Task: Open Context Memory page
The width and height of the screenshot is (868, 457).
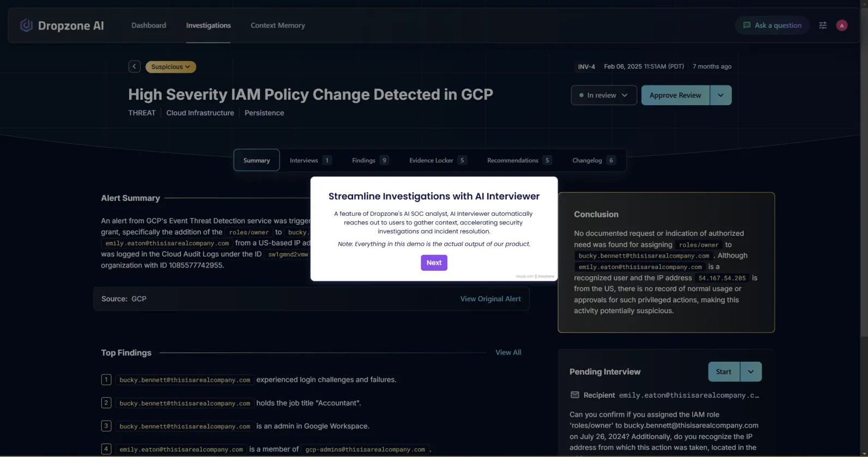Action: click(278, 26)
